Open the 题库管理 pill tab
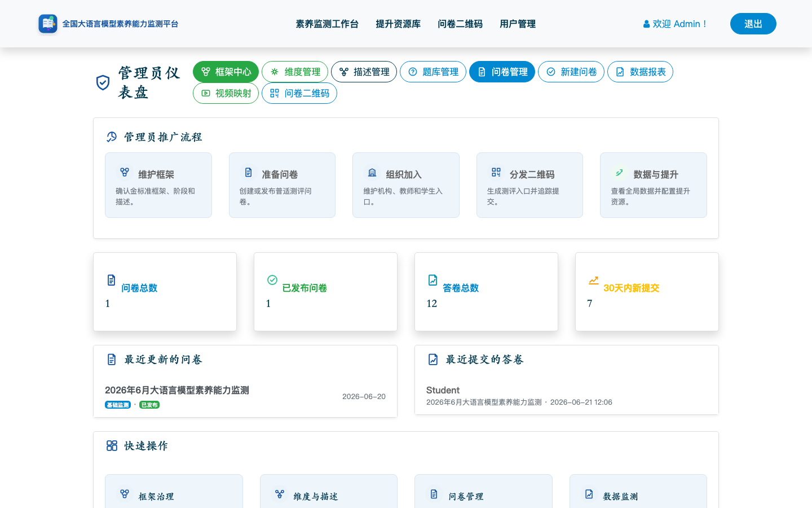 (433, 72)
